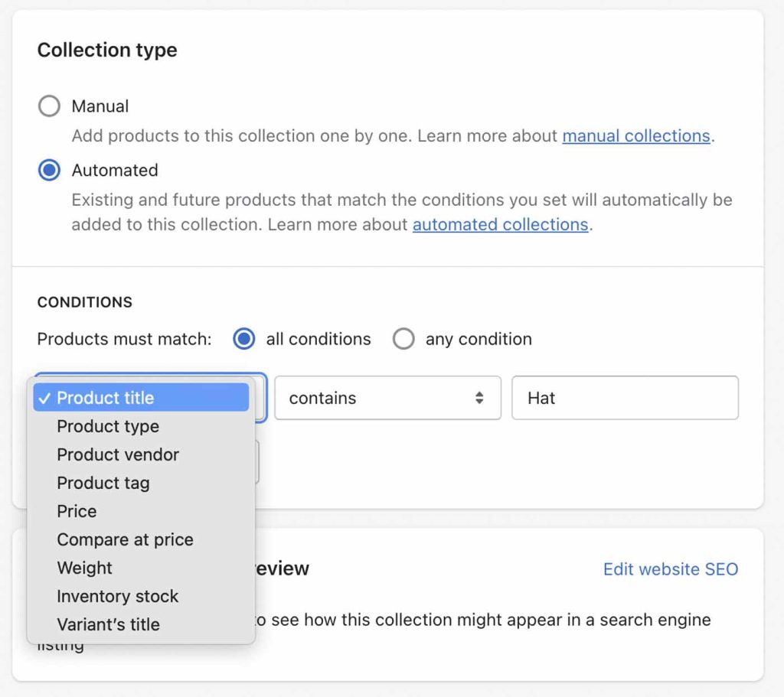Select 'Variant's title' option

[108, 624]
